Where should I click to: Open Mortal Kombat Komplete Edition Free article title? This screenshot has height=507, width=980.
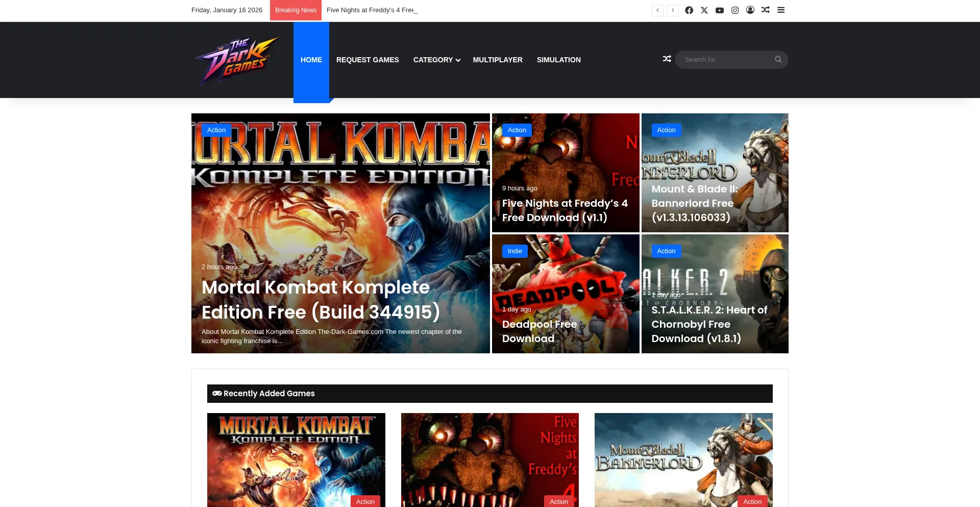click(x=321, y=300)
